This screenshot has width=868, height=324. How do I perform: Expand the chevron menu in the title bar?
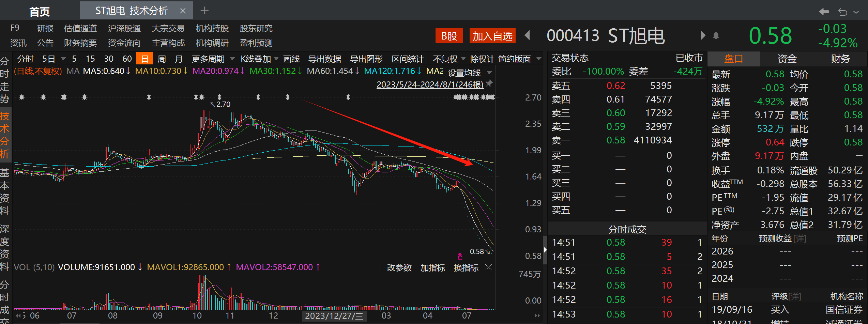click(x=856, y=12)
